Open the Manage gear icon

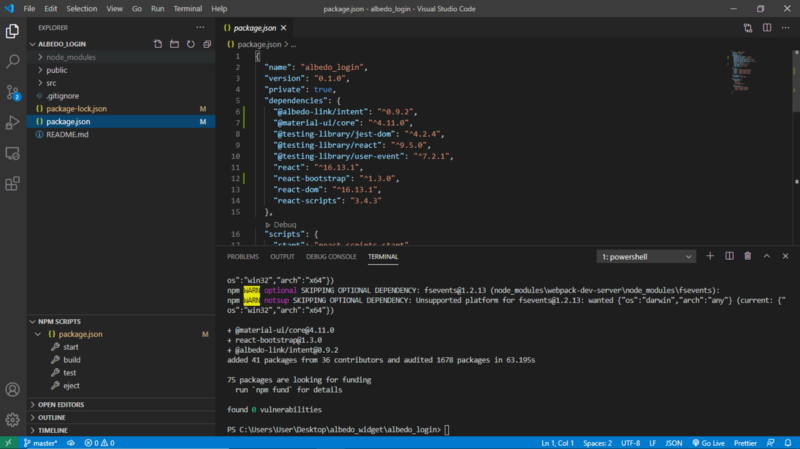[12, 419]
